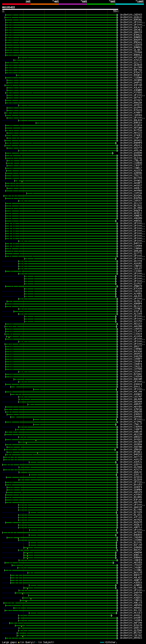Image resolution: width=146 pixels, height=644 pixels.
Task: Open hit UniRef100_B8E977
Action: [x=131, y=575]
